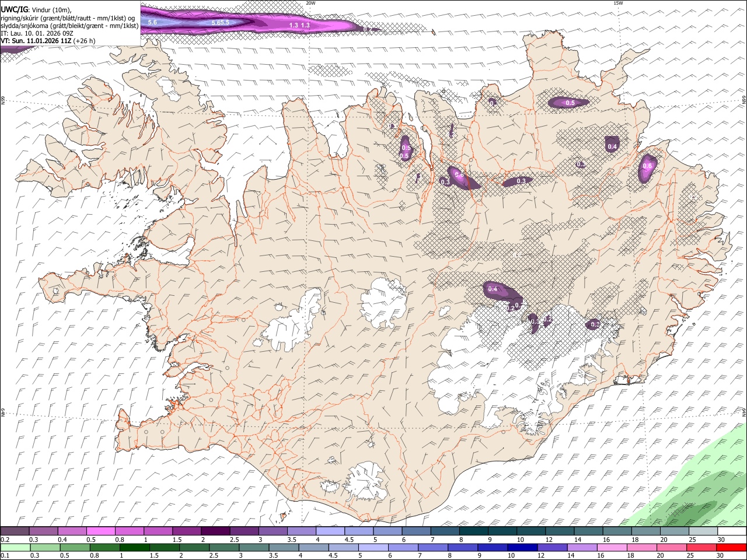Click the light grey 25 mm snow swatch
747x560 pixels.
703,531
